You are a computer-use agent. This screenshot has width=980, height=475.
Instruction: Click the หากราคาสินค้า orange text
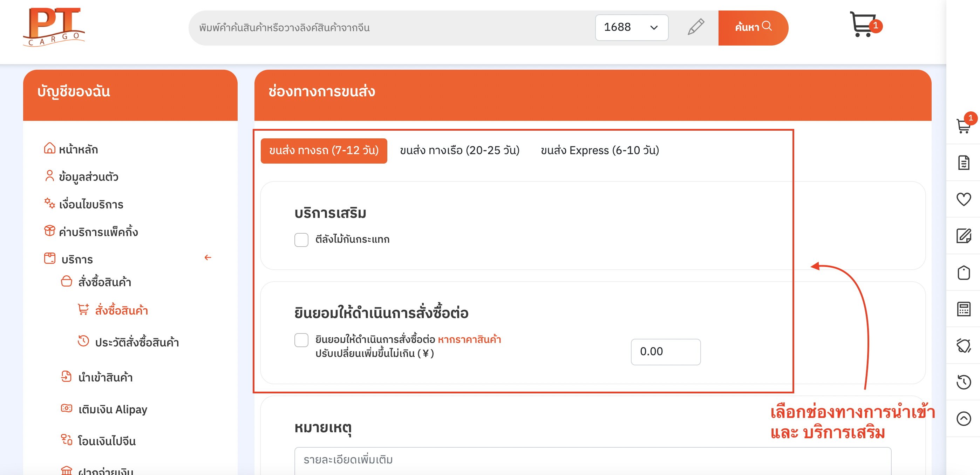[x=469, y=339]
